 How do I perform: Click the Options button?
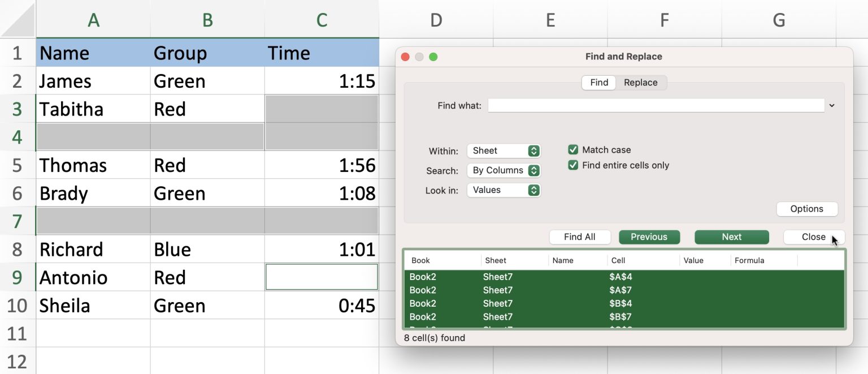tap(806, 209)
